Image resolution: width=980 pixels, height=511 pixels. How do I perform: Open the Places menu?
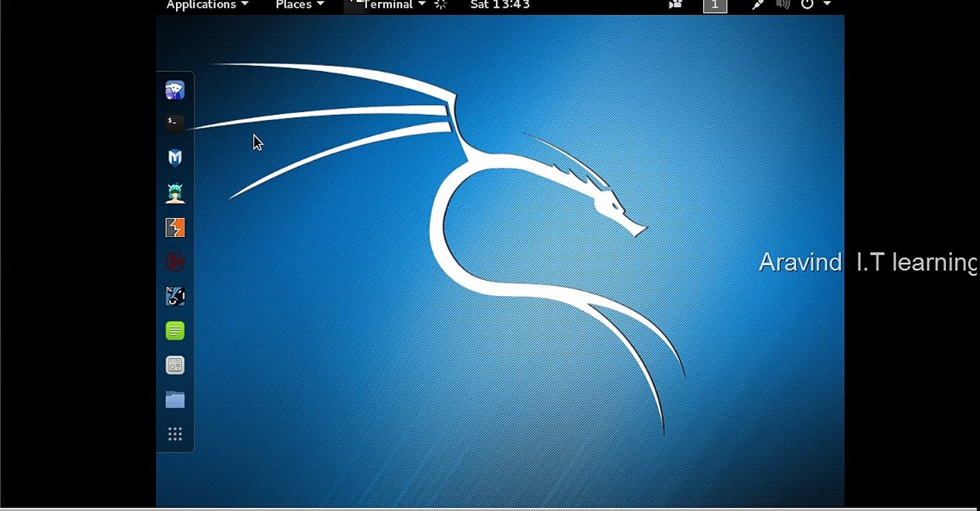tap(299, 5)
